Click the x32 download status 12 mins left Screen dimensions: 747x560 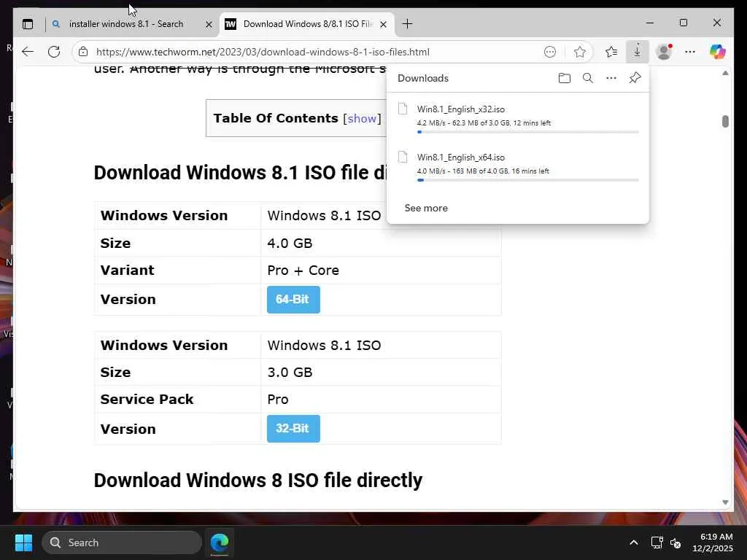point(484,122)
